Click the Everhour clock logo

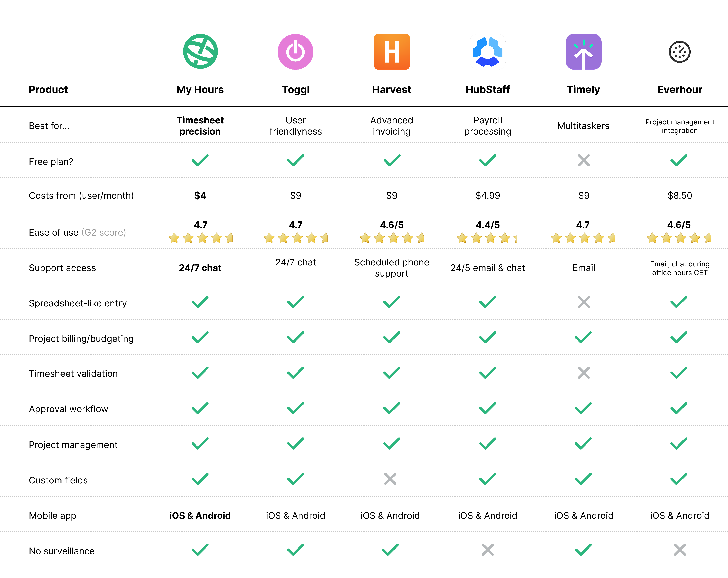tap(679, 52)
